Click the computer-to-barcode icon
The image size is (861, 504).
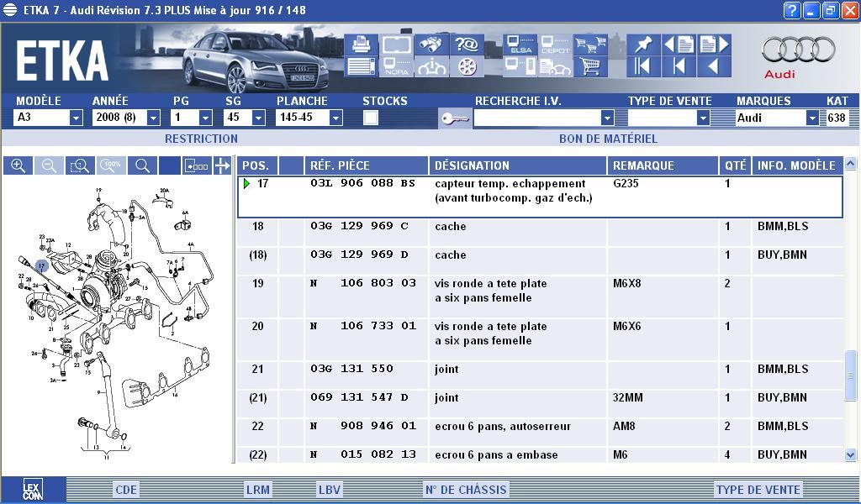click(520, 66)
